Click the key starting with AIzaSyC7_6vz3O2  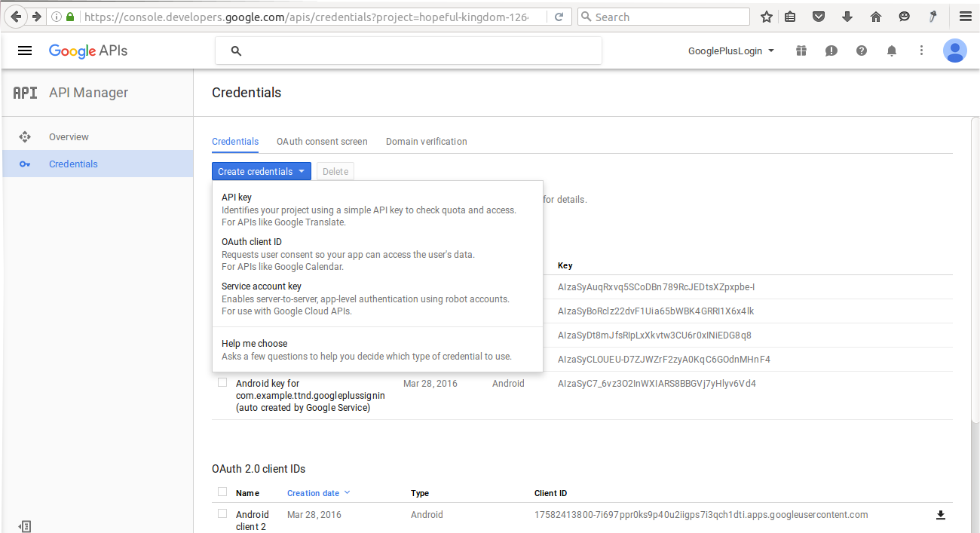tap(657, 384)
